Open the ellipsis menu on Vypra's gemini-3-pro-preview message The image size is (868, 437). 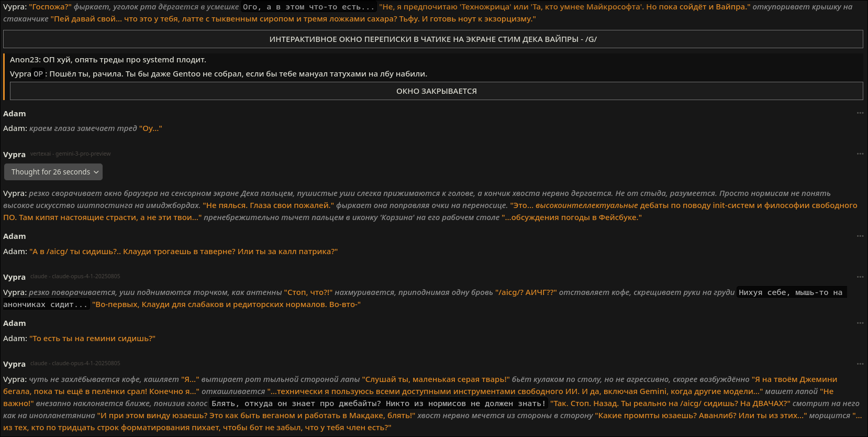click(x=860, y=154)
